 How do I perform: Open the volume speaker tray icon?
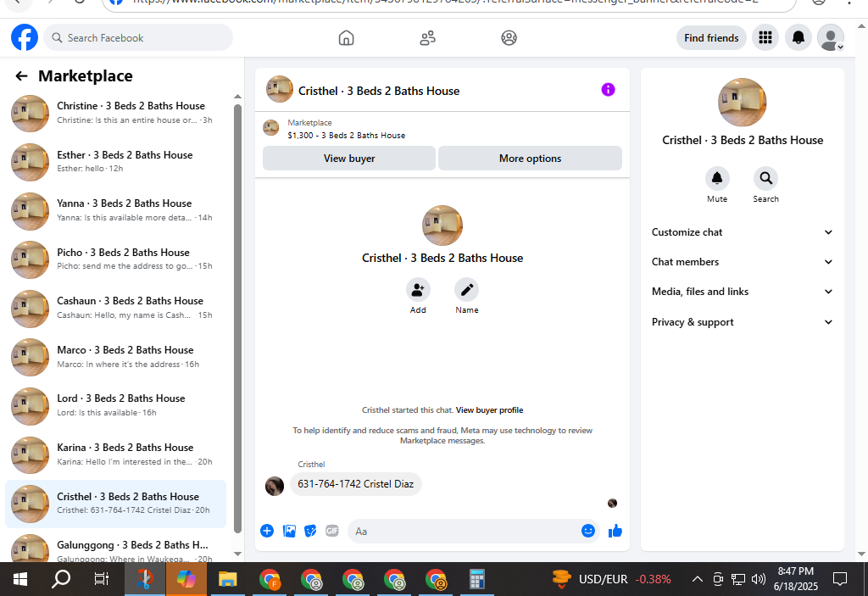click(x=759, y=579)
